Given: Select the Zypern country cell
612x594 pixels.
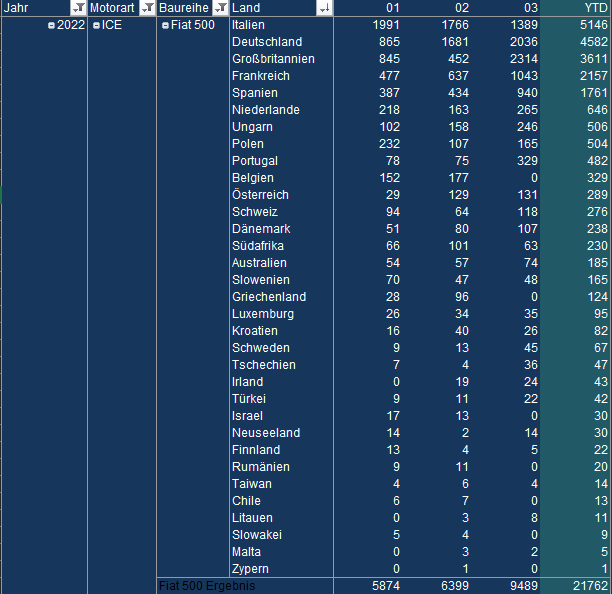Looking at the screenshot, I should pos(249,569).
